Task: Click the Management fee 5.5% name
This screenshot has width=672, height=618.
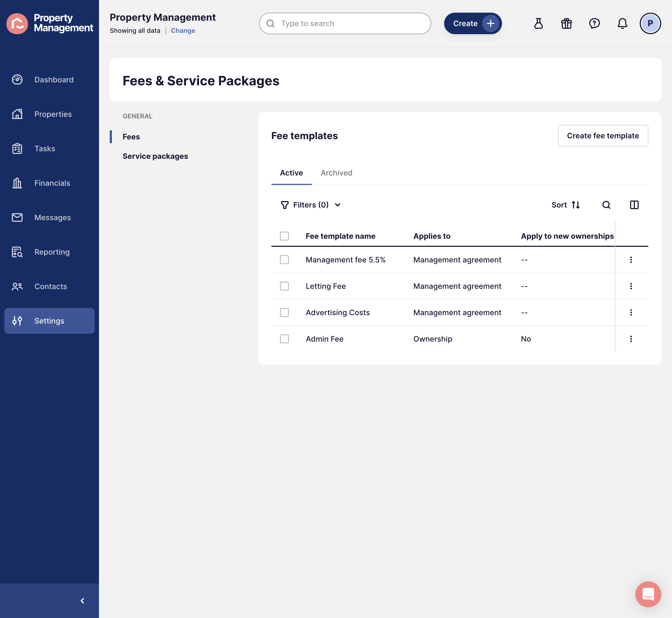Action: point(345,260)
